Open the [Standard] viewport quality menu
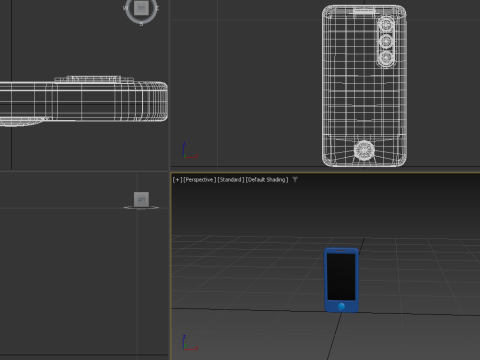 tap(231, 180)
